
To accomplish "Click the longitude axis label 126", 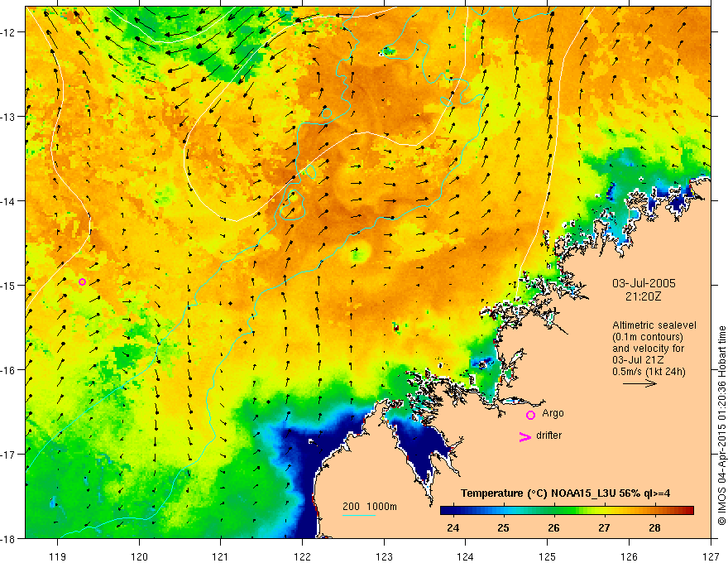I will coord(629,556).
